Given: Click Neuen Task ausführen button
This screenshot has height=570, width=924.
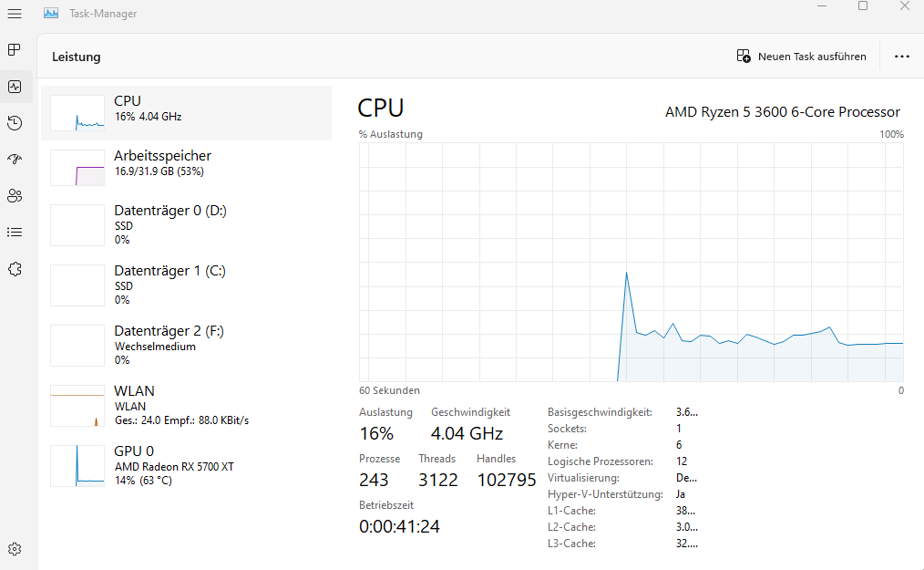Looking at the screenshot, I should pyautogui.click(x=802, y=57).
